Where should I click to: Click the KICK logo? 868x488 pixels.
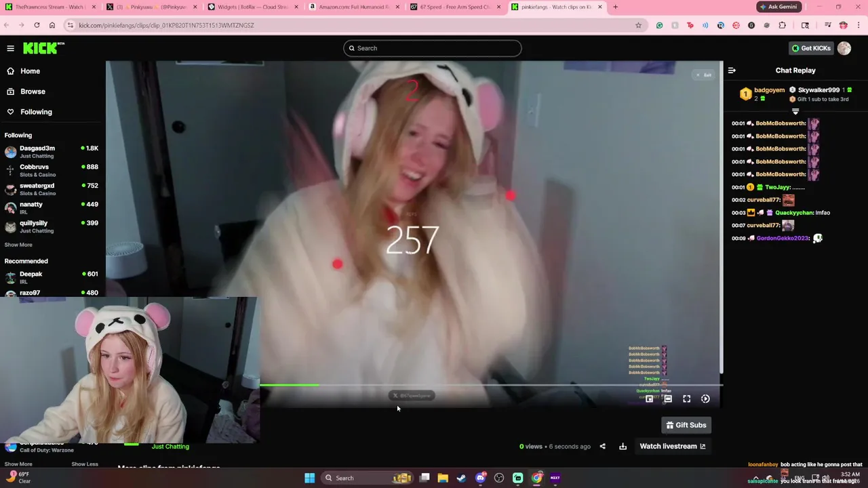pyautogui.click(x=43, y=48)
